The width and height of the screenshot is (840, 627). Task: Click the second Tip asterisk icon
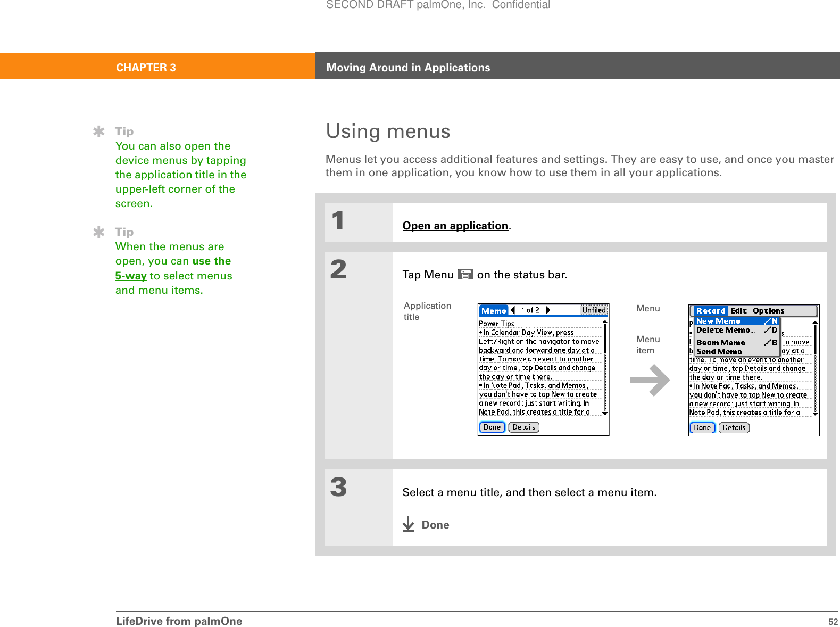tap(99, 232)
